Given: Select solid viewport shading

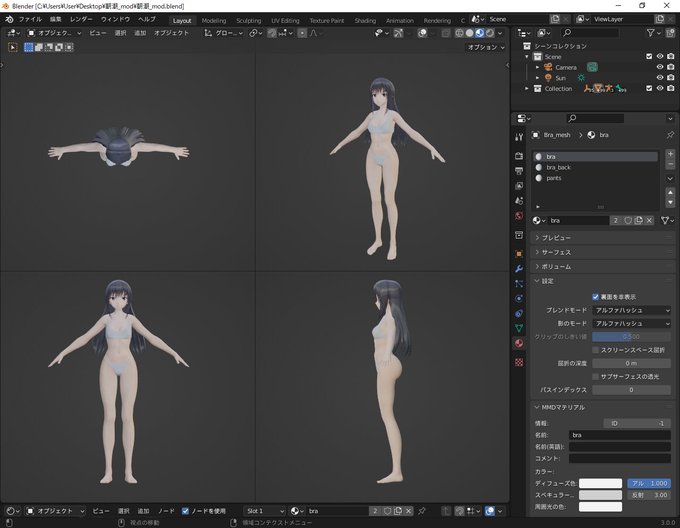Looking at the screenshot, I should 470,33.
